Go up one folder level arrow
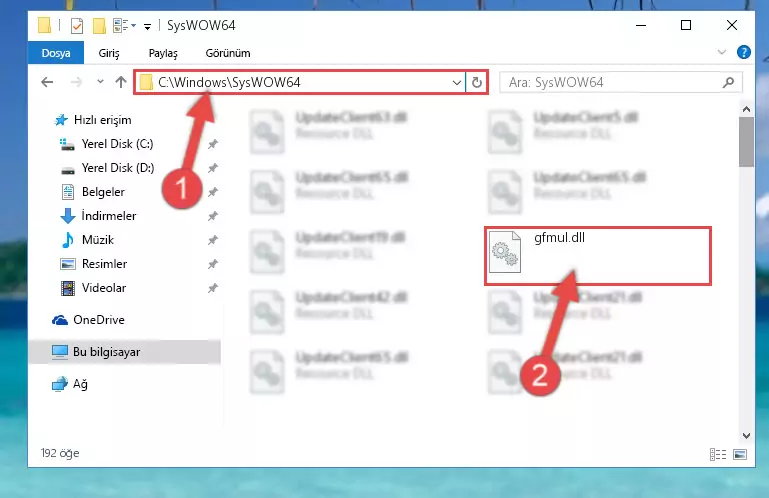The width and height of the screenshot is (769, 498). tap(121, 82)
